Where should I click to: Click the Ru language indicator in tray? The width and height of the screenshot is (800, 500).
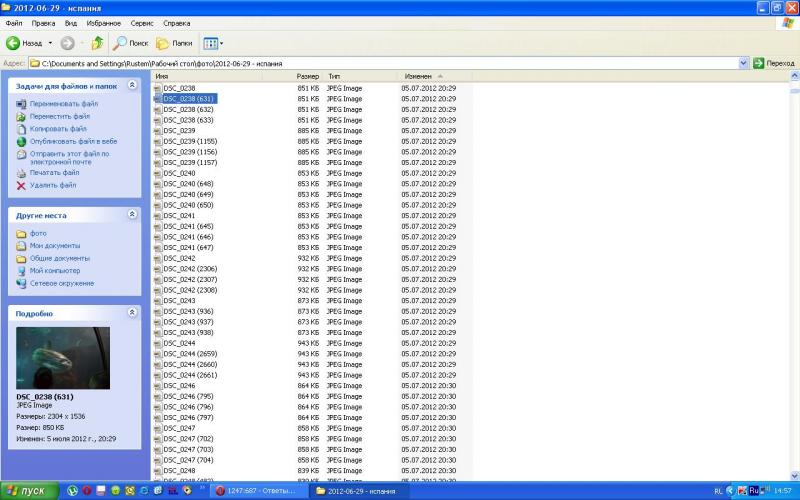click(x=754, y=491)
